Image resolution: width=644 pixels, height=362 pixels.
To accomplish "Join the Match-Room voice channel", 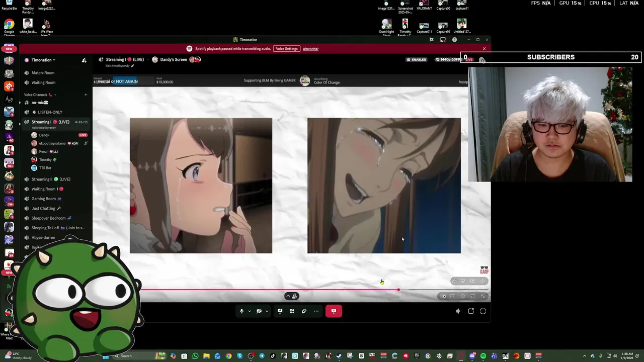I will click(x=43, y=73).
